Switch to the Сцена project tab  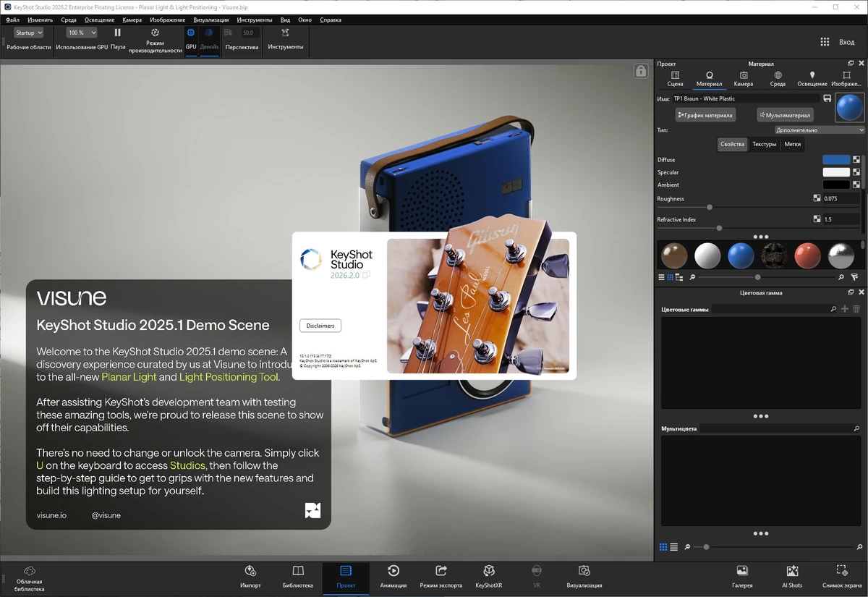[x=675, y=79]
